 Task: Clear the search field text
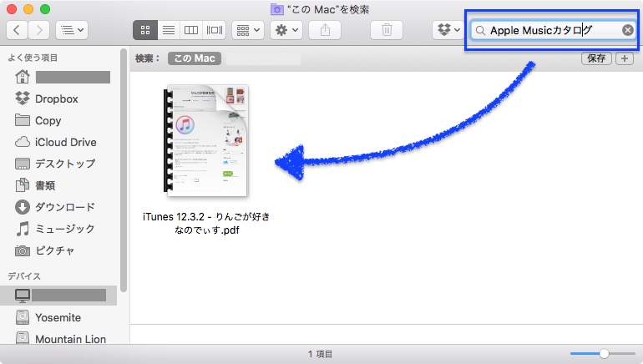click(x=627, y=30)
